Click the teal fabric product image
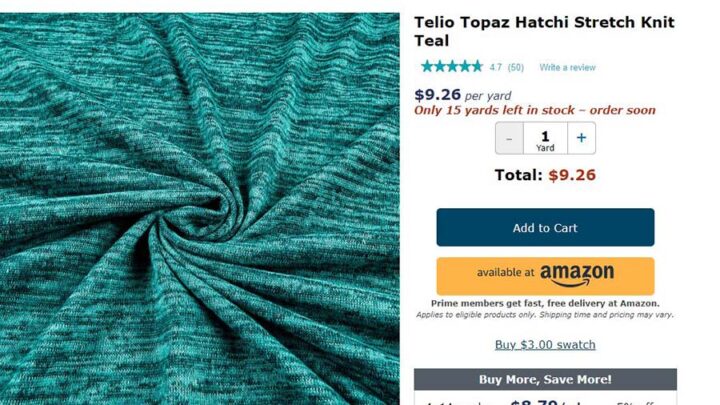The image size is (720, 405). point(200,209)
